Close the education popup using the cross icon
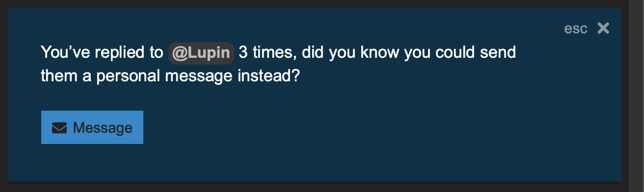 click(603, 28)
